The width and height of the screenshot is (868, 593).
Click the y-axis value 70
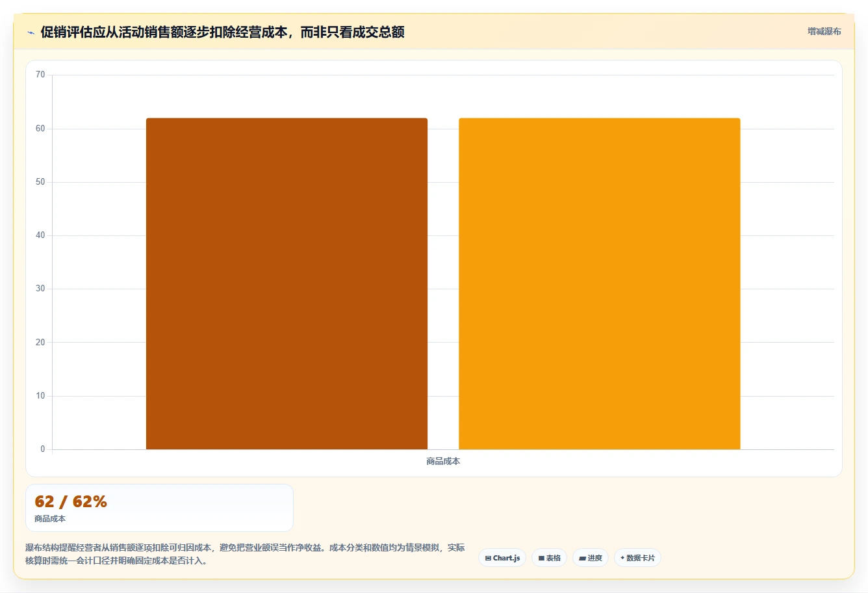40,75
